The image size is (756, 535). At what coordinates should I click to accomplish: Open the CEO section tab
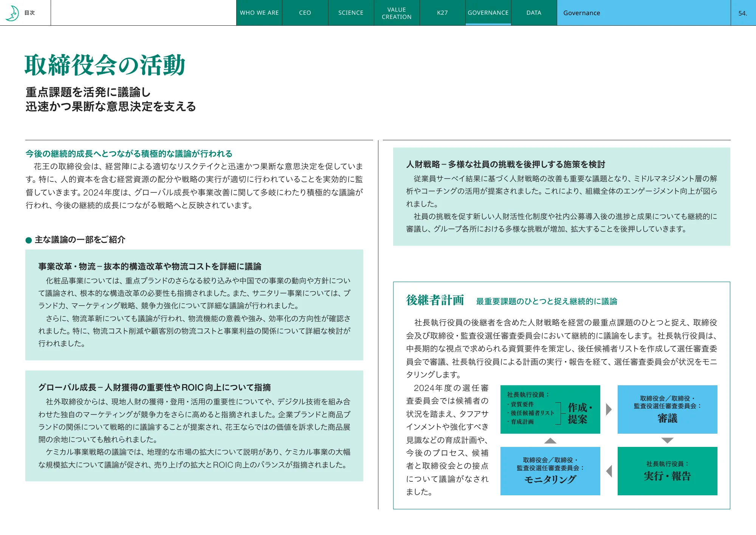305,12
